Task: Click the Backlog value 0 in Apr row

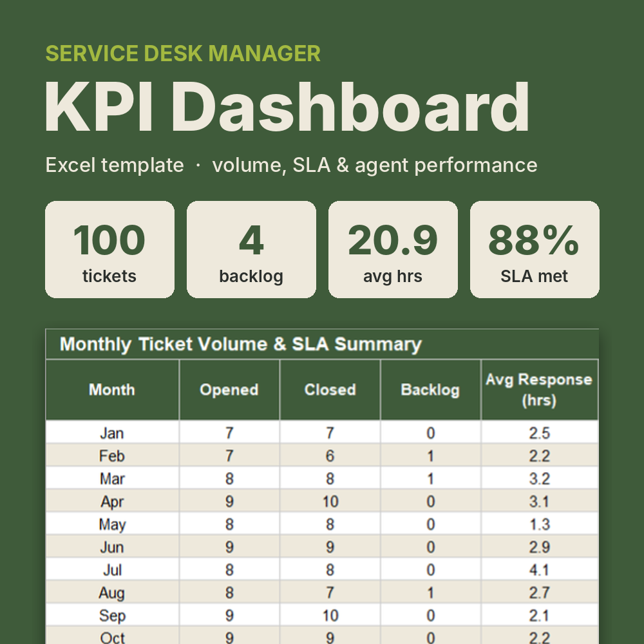Action: point(430,502)
